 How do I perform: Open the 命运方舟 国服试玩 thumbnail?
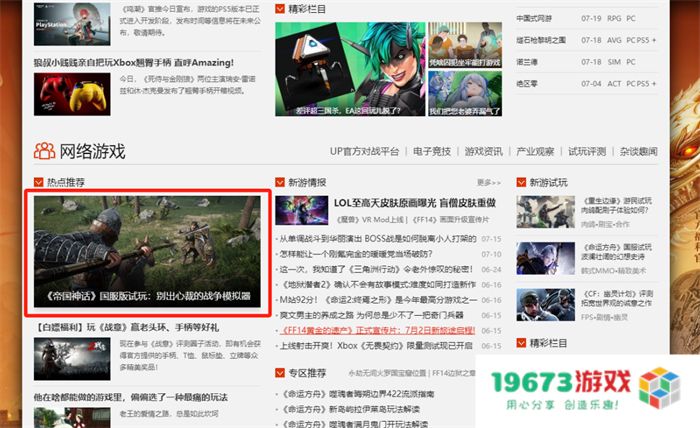click(x=546, y=258)
